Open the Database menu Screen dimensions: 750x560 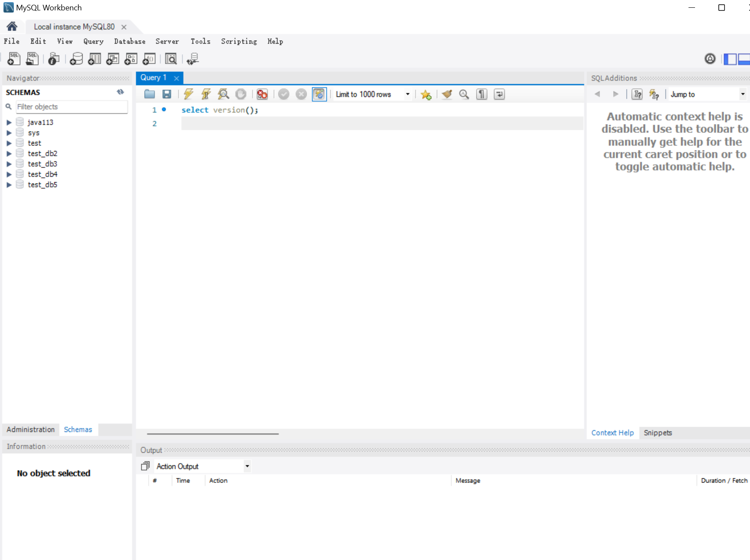129,41
